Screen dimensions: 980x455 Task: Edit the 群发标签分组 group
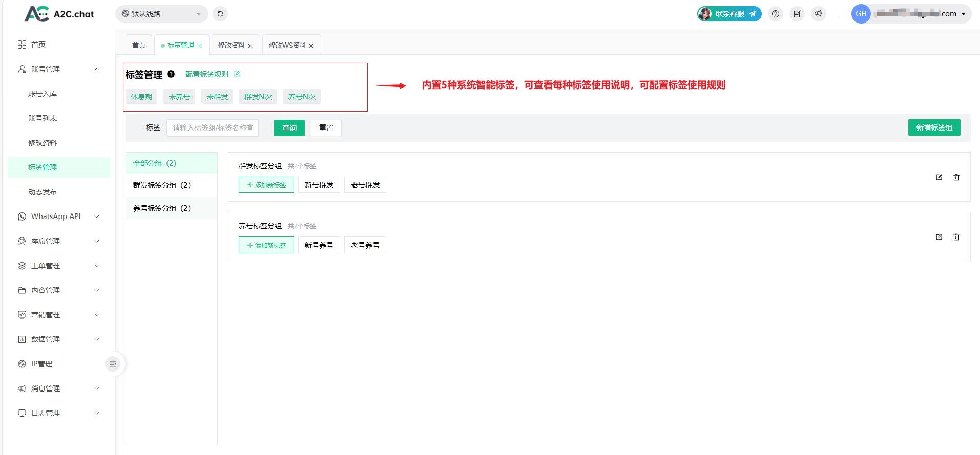click(x=939, y=177)
